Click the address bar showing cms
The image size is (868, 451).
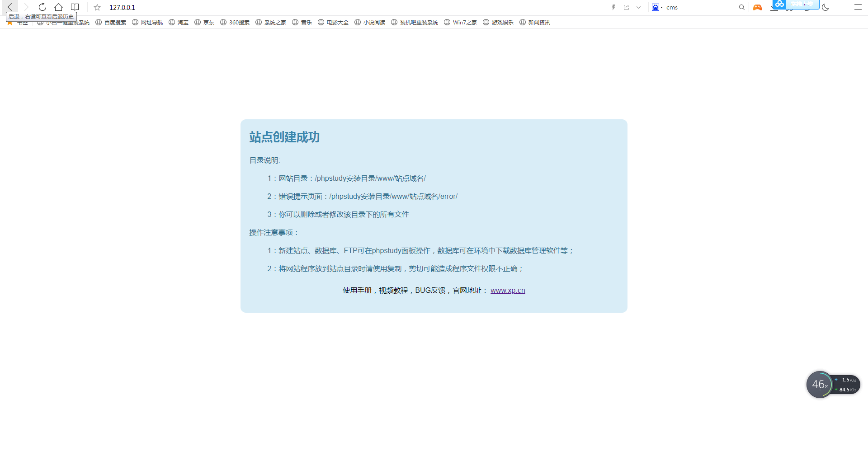672,7
